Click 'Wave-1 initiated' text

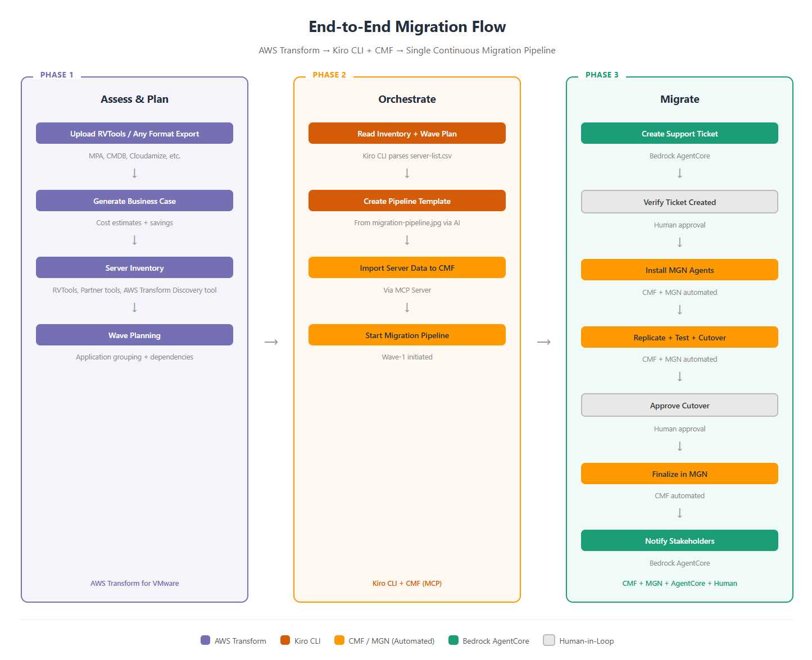(407, 357)
